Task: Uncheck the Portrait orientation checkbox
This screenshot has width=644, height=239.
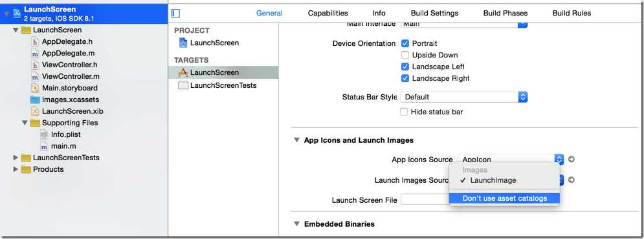Action: coord(405,43)
